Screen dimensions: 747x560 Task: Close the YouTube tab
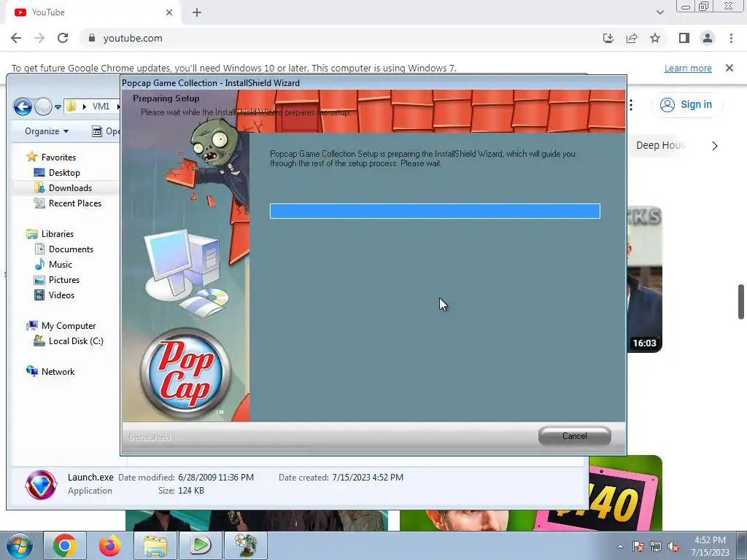click(169, 13)
